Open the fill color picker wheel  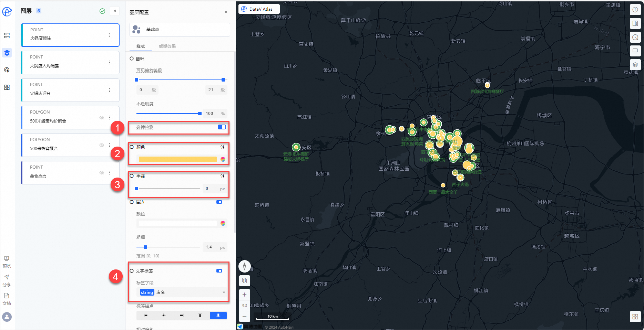(223, 159)
